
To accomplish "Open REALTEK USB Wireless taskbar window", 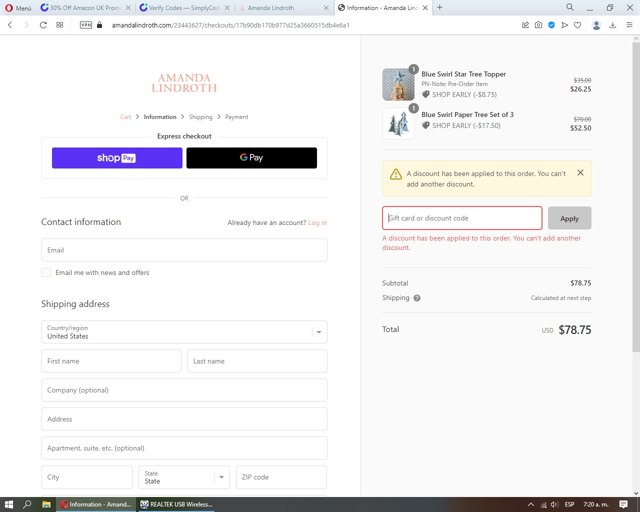I will [x=176, y=504].
